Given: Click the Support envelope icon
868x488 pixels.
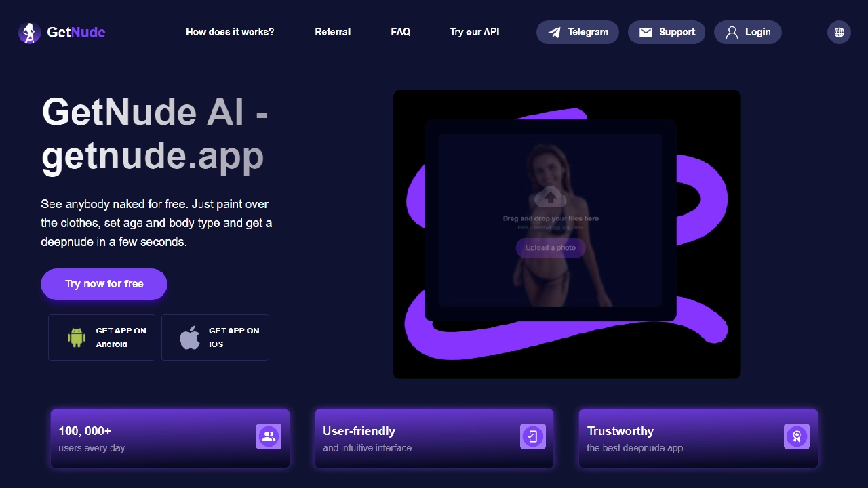Looking at the screenshot, I should 646,32.
